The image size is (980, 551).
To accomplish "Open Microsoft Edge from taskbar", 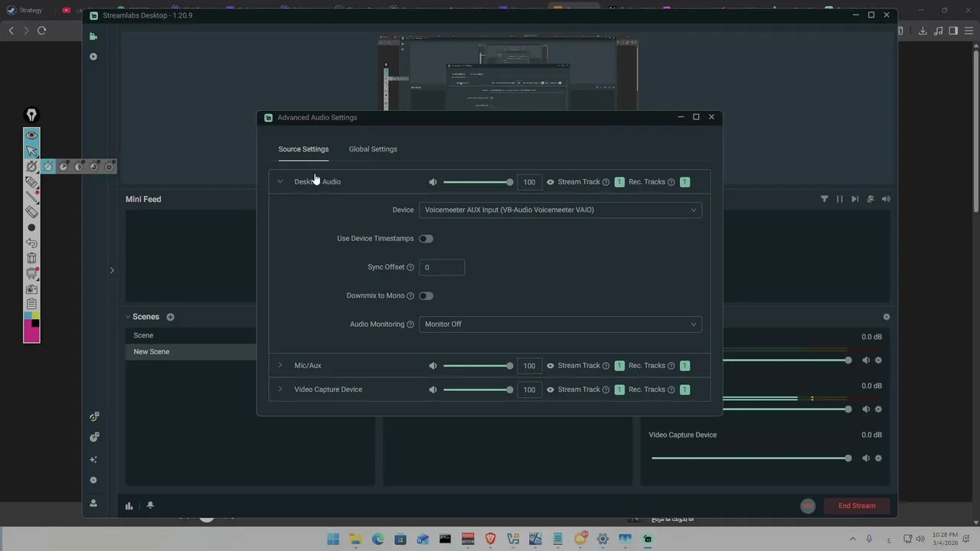I will [377, 539].
